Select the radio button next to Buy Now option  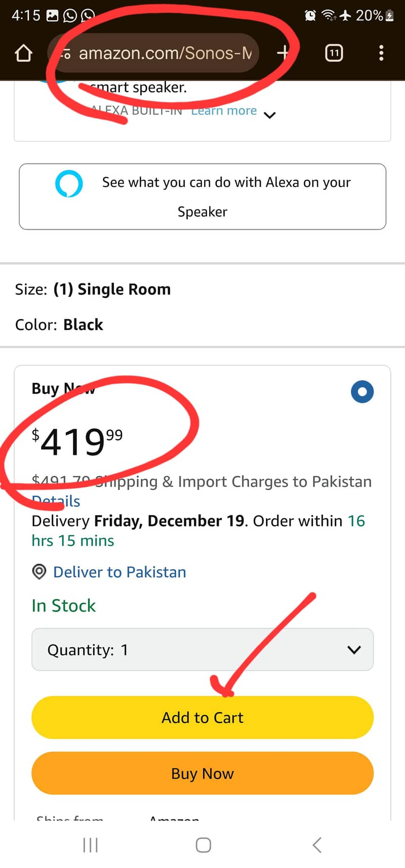pyautogui.click(x=362, y=391)
